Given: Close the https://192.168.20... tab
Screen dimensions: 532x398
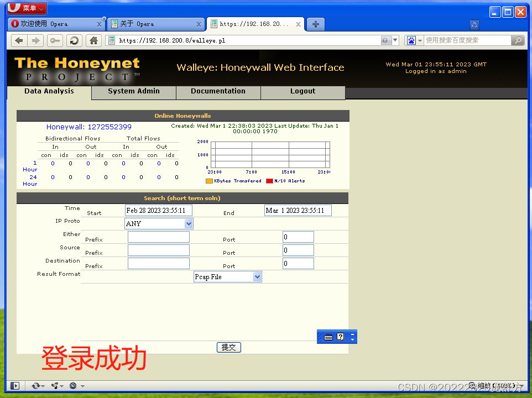Looking at the screenshot, I should 298,24.
